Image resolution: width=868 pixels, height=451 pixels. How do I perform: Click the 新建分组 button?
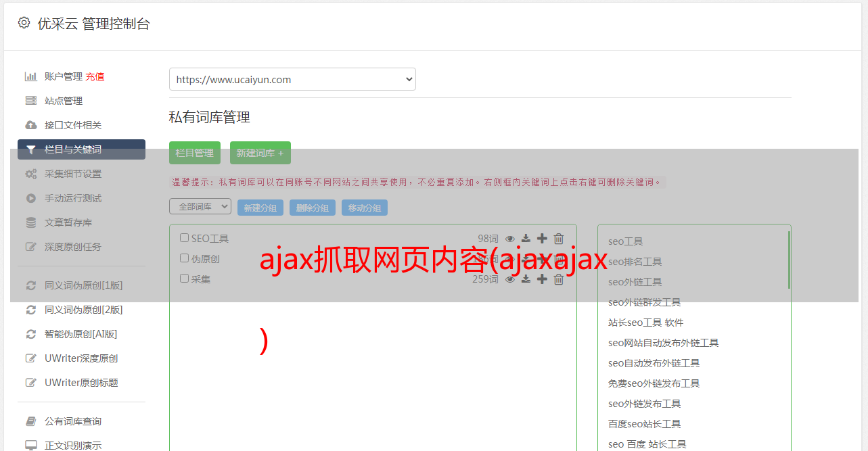point(260,208)
